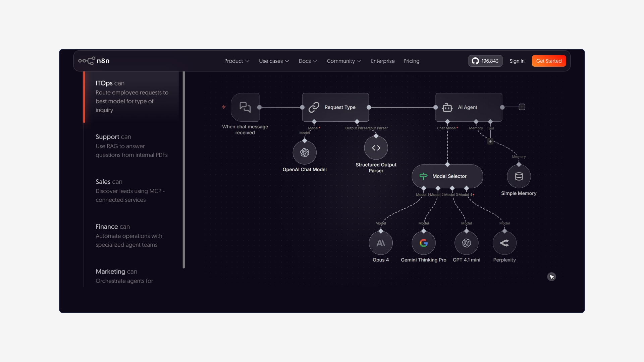
Task: Click the 'Model 4' connector label
Action: point(466,195)
